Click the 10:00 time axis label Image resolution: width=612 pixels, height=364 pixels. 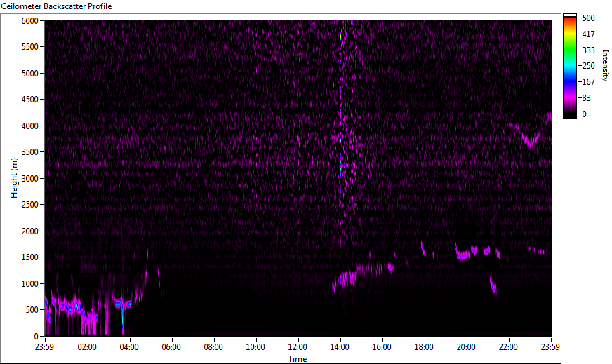[x=255, y=347]
